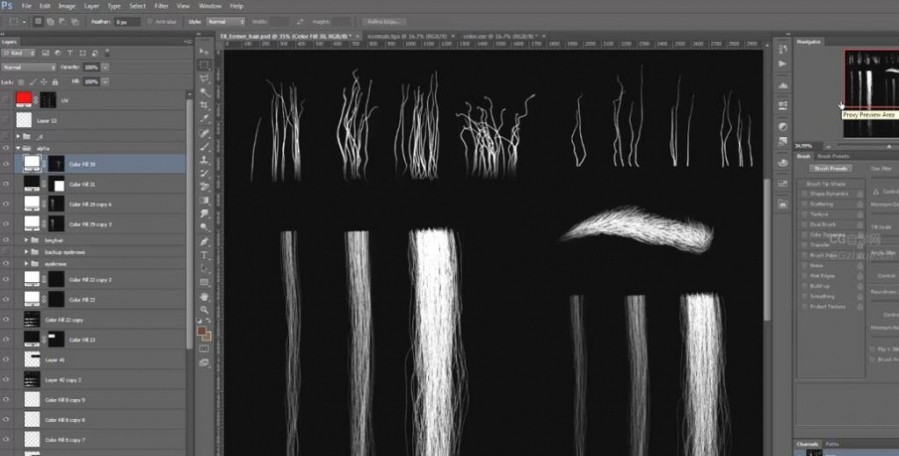
Task: Expand the backup eyebrows group
Action: (26, 252)
